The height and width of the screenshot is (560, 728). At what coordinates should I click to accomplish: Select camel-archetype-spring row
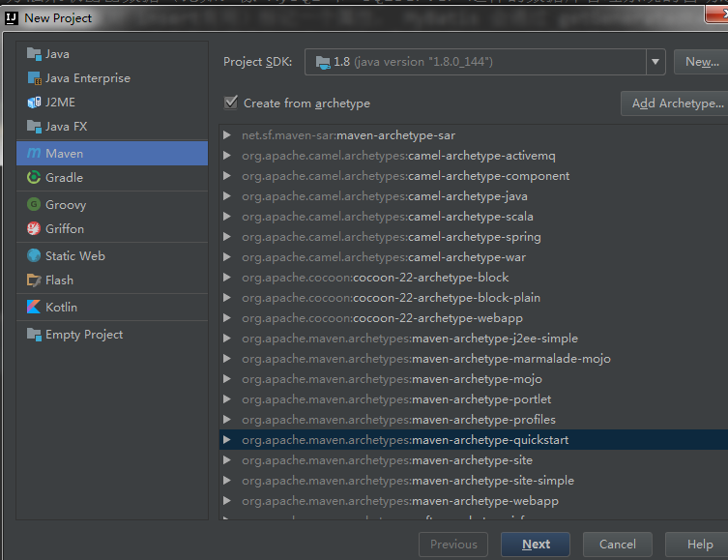[x=474, y=237]
